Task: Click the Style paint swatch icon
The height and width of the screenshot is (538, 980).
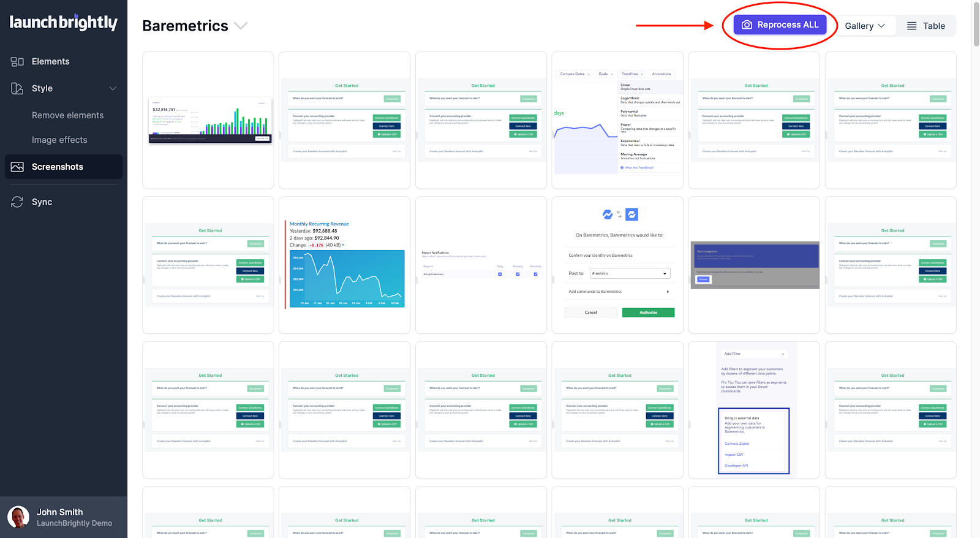Action: coord(17,89)
